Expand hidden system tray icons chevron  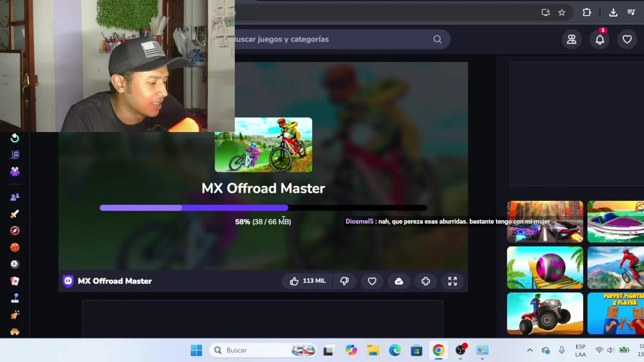[x=530, y=350]
